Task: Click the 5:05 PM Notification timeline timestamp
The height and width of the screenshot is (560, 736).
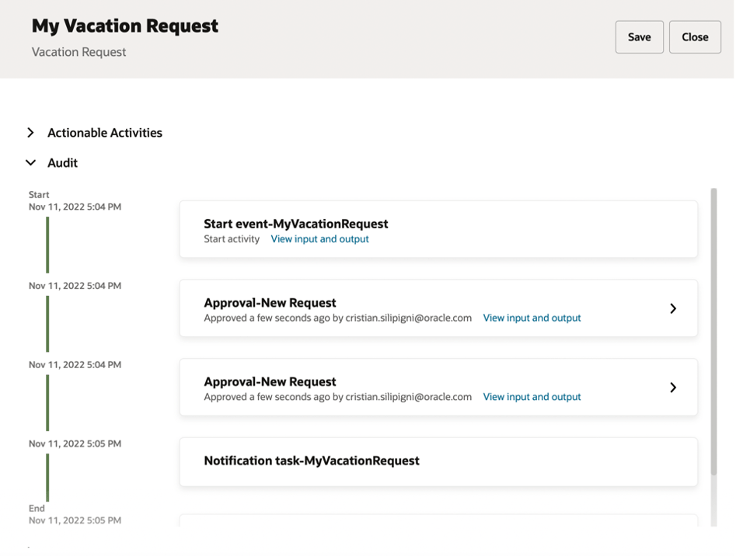Action: (75, 443)
